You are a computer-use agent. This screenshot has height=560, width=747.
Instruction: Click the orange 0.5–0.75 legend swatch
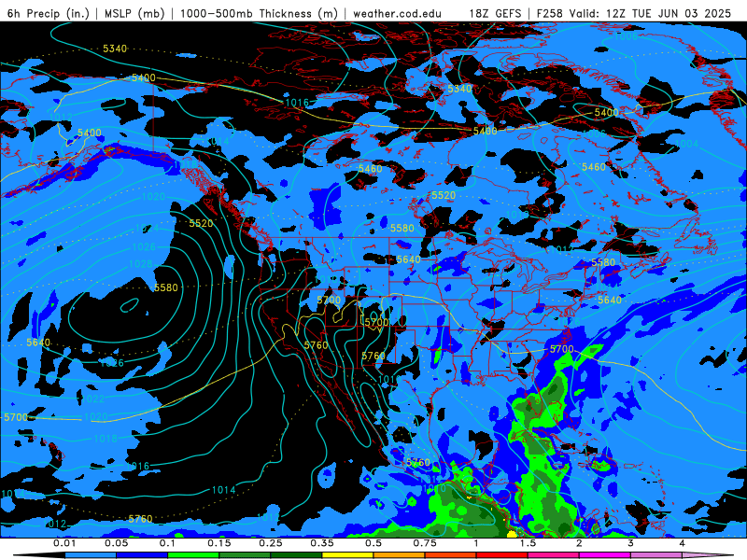point(400,555)
